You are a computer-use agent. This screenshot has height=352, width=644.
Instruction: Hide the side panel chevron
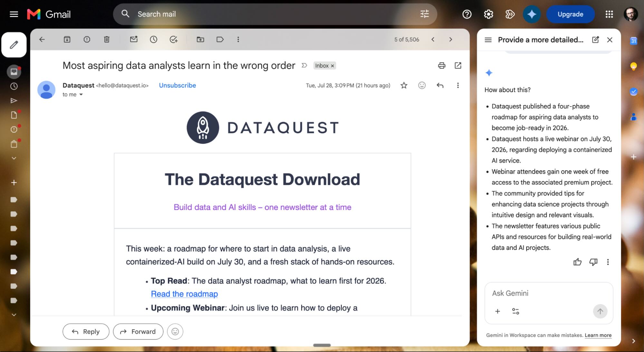pos(633,341)
